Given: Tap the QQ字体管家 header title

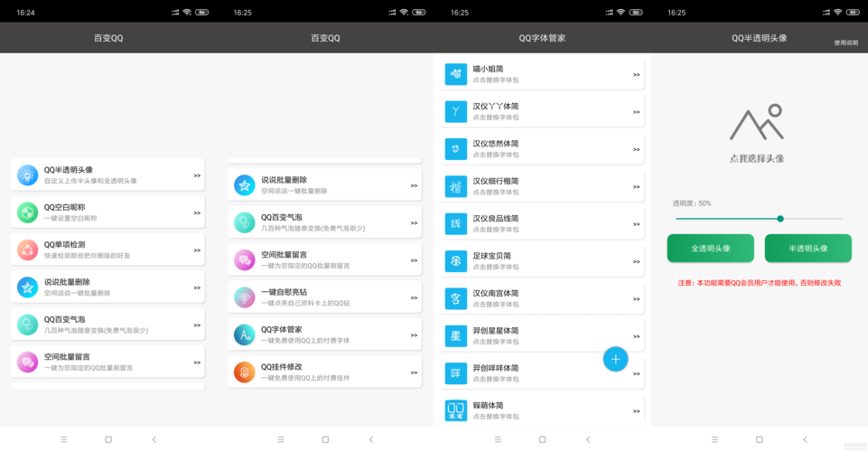Looking at the screenshot, I should 542,38.
